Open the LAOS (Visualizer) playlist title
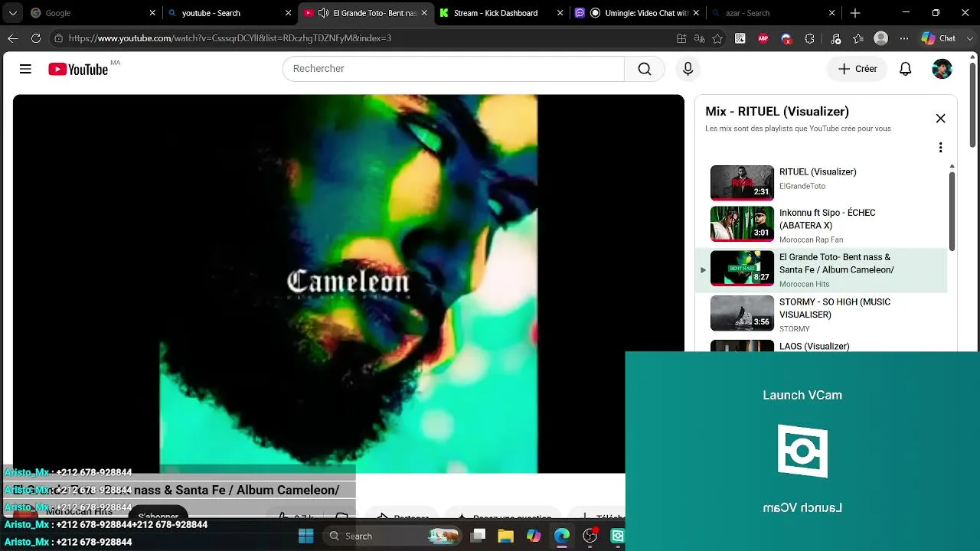Viewport: 980px width, 551px height. [x=814, y=347]
